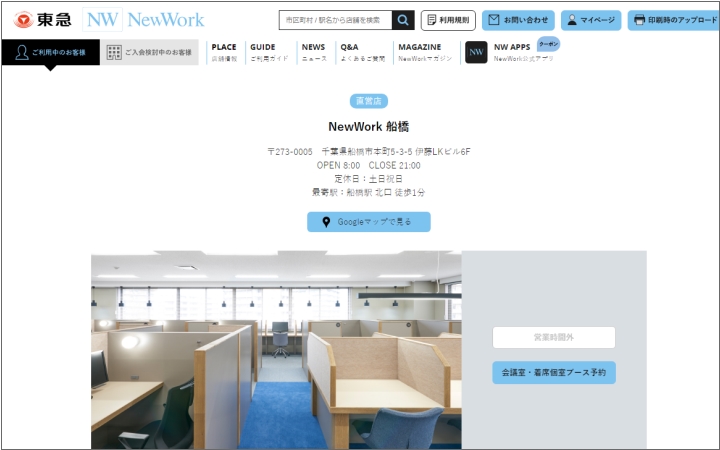Click the magnifier search button
720x450 pixels.
click(403, 20)
